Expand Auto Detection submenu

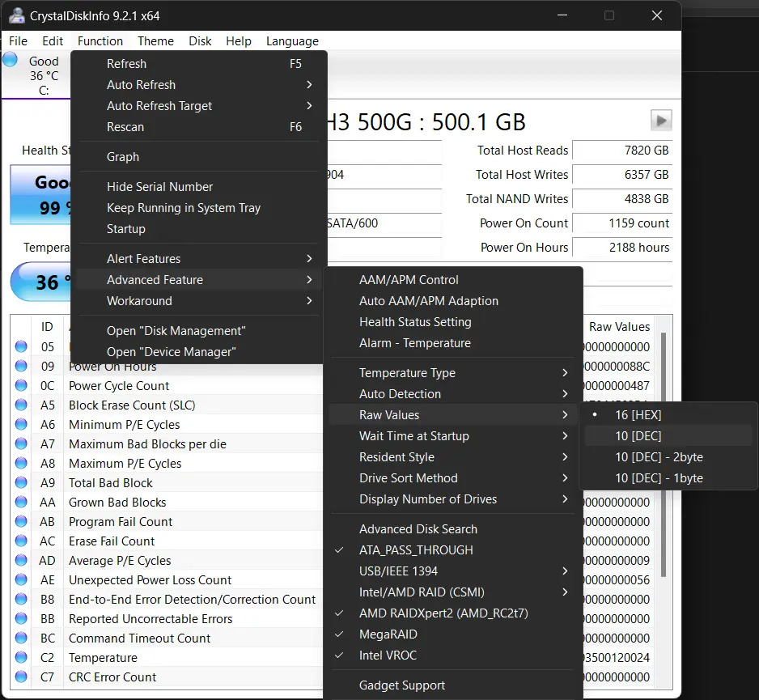452,393
